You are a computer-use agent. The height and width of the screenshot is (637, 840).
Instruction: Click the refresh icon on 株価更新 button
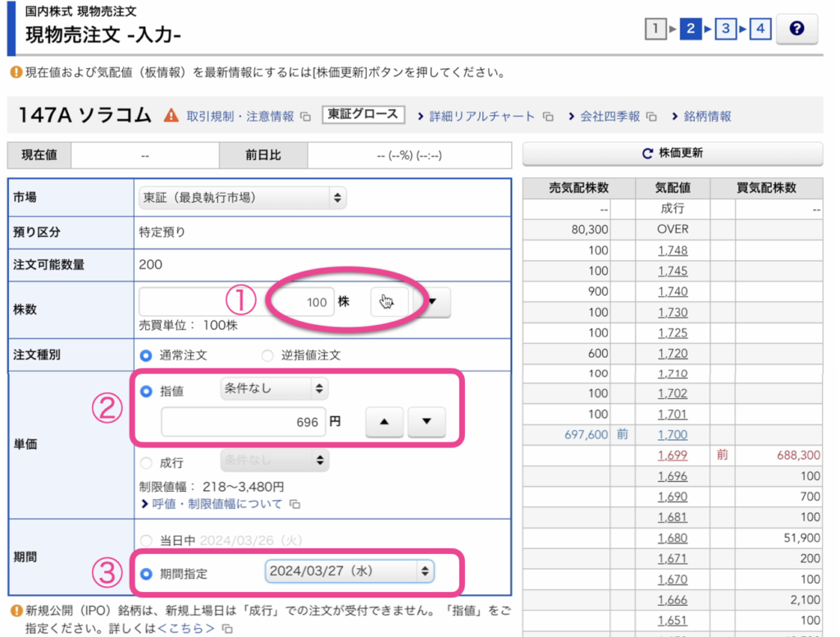tap(648, 154)
